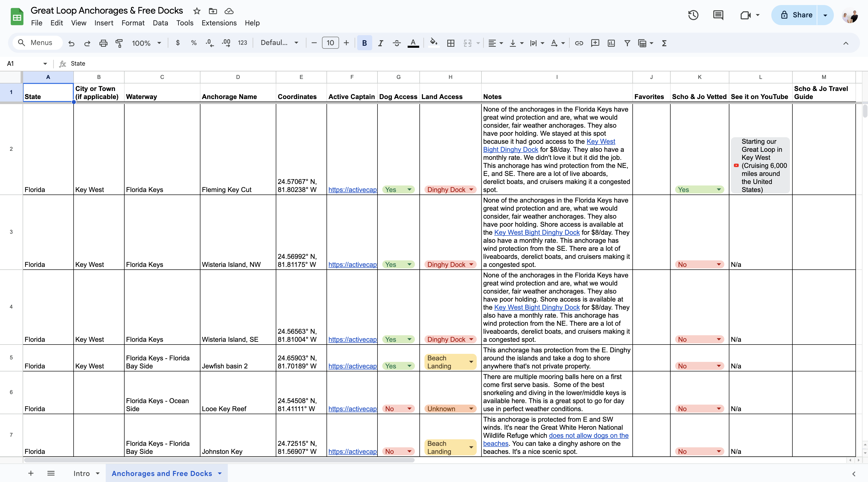Open the borders tool
Viewport: 868px width, 482px height.
[x=451, y=43]
